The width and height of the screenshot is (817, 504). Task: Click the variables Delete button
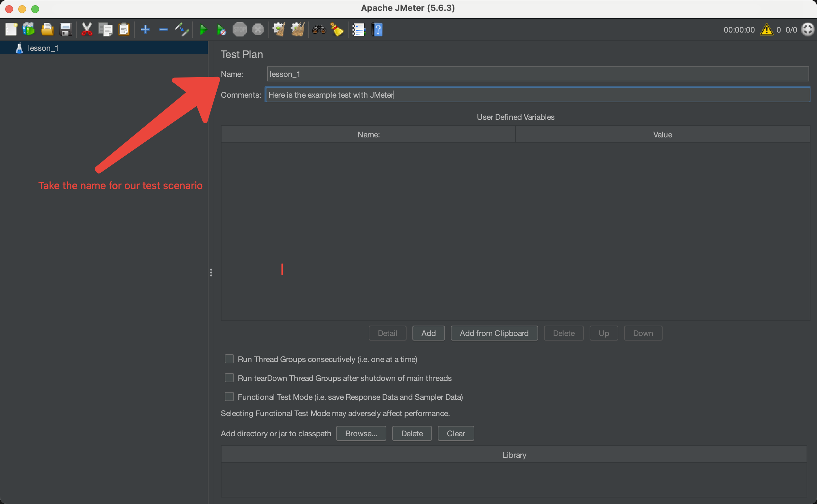click(x=564, y=333)
